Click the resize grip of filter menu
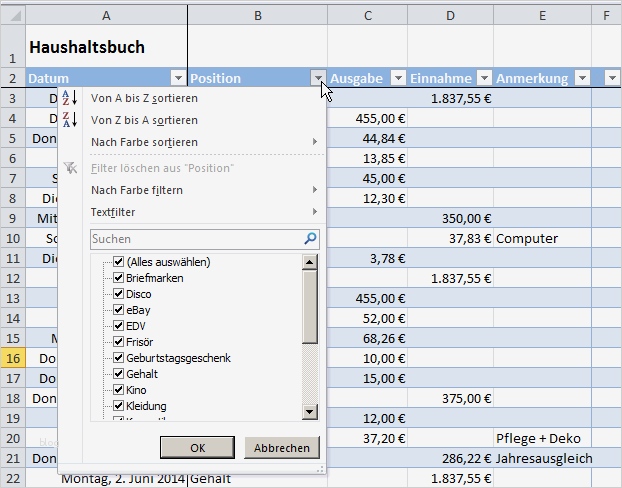622x488 pixels. [x=320, y=469]
